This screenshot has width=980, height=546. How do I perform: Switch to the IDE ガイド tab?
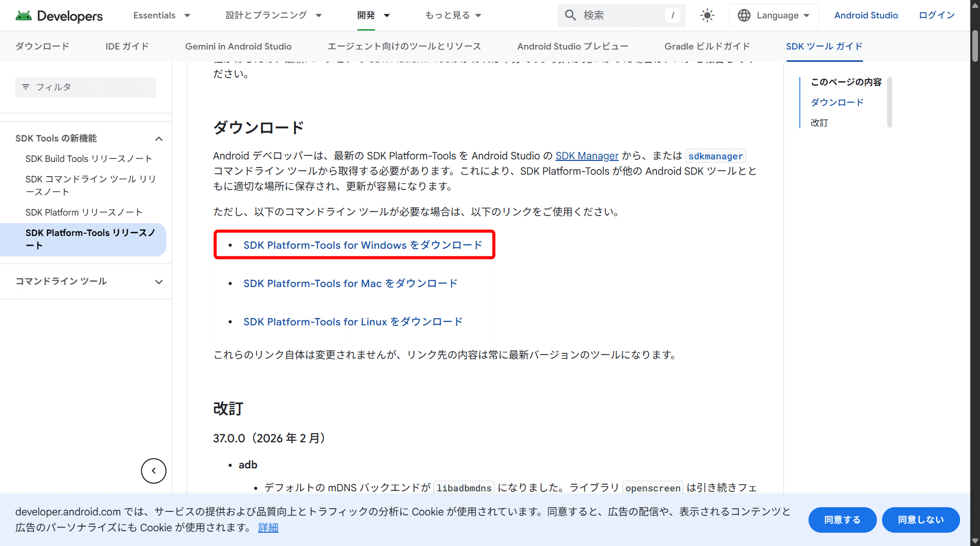pyautogui.click(x=127, y=46)
